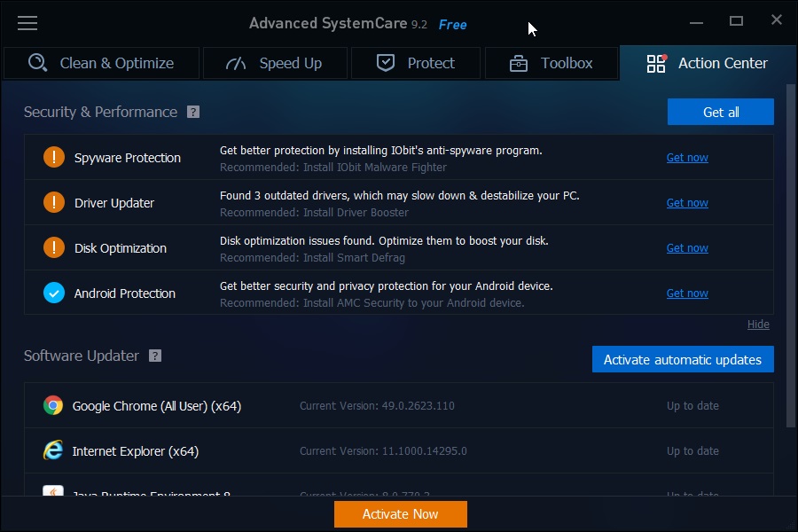Click the Internet Explorer icon

53,451
